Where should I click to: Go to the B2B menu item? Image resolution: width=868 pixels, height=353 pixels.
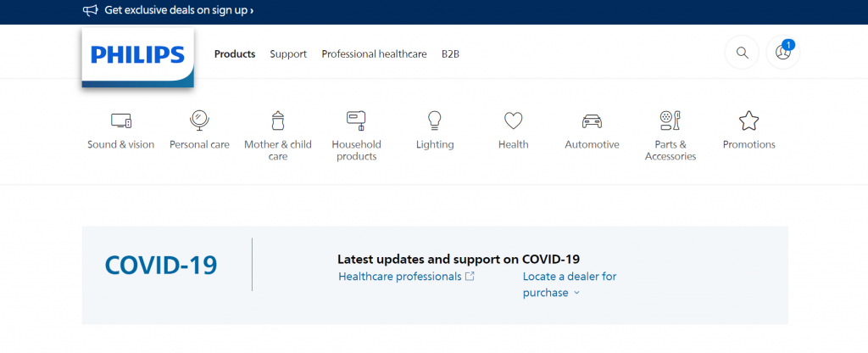(450, 54)
